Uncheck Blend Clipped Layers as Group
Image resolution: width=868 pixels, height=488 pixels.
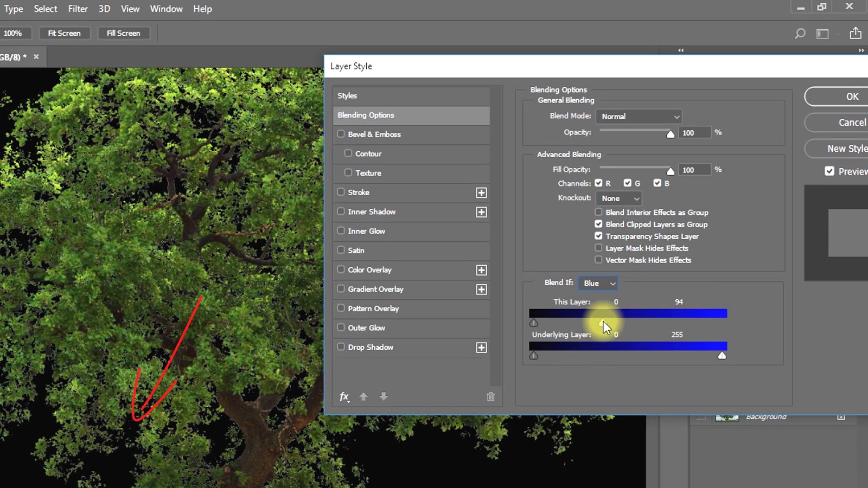(x=598, y=224)
